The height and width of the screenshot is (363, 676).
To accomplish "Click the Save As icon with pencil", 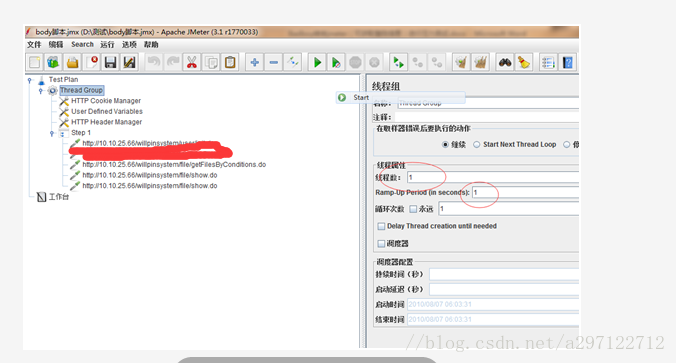I will click(x=129, y=63).
